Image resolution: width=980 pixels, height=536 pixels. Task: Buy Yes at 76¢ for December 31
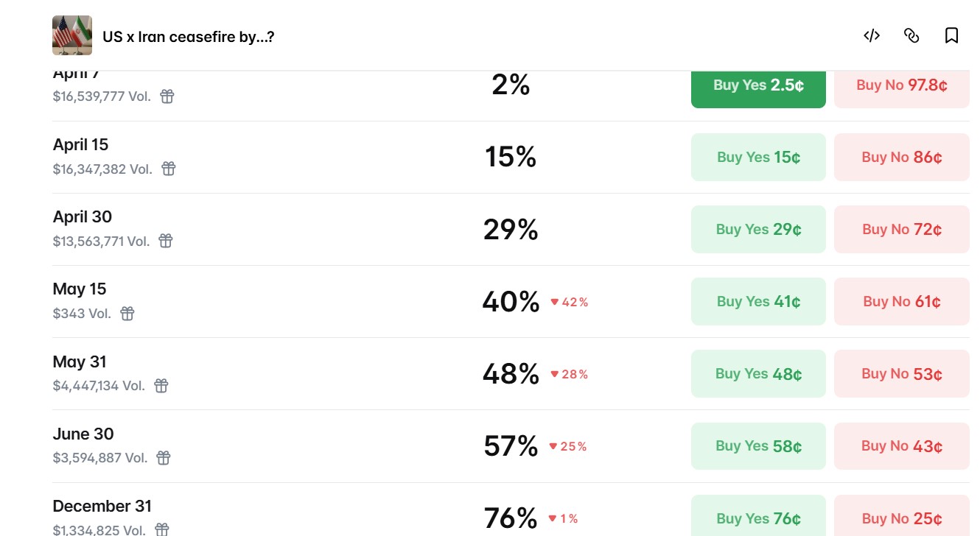758,518
